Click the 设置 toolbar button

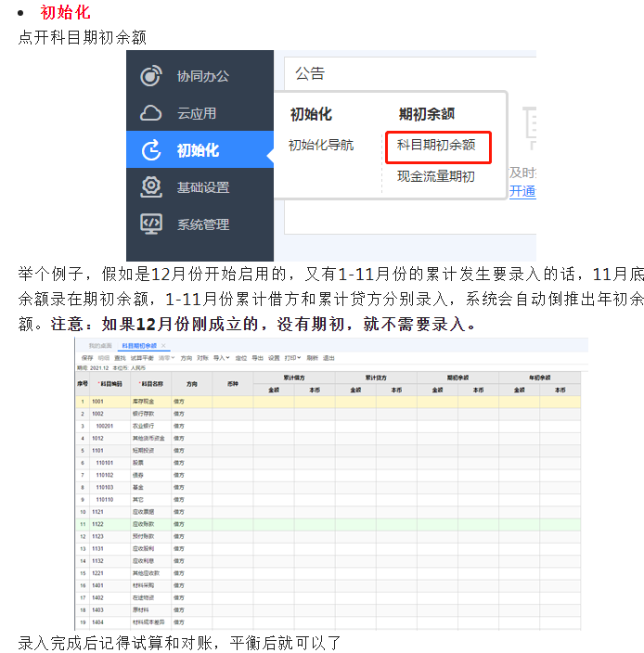pyautogui.click(x=274, y=358)
